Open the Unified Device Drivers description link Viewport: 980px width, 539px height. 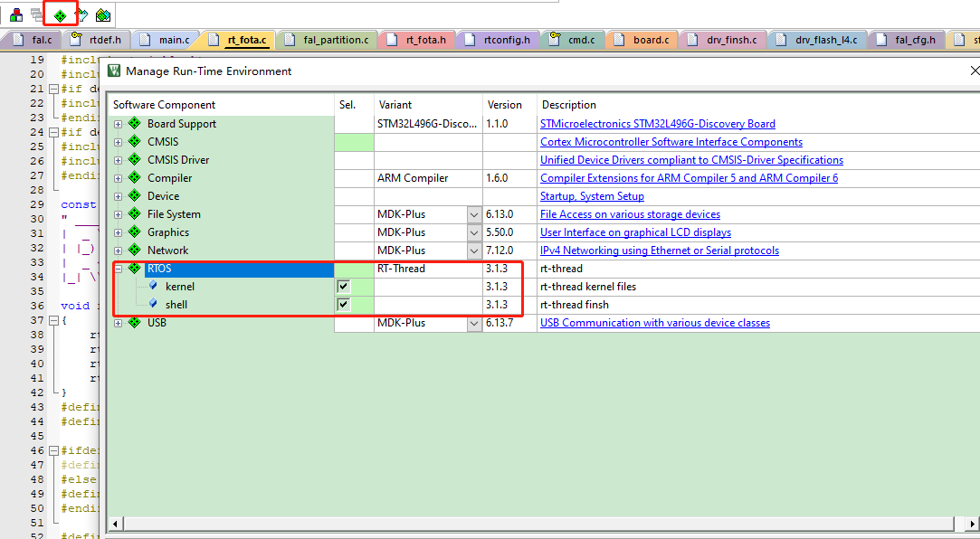coord(692,160)
